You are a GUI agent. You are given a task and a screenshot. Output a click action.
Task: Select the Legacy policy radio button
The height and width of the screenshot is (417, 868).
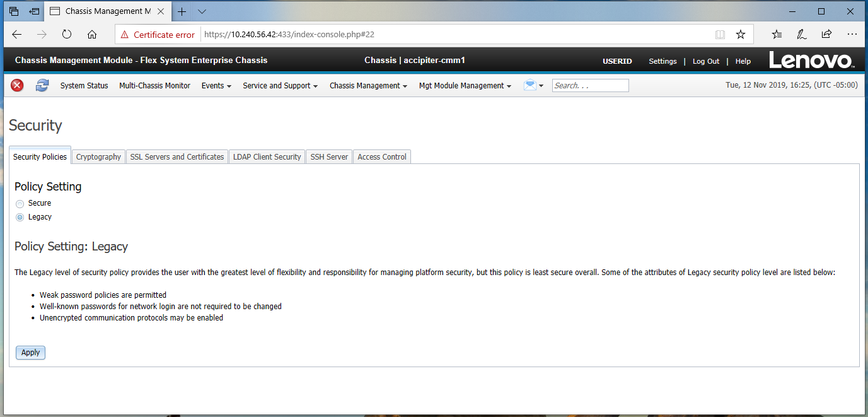[x=20, y=218]
